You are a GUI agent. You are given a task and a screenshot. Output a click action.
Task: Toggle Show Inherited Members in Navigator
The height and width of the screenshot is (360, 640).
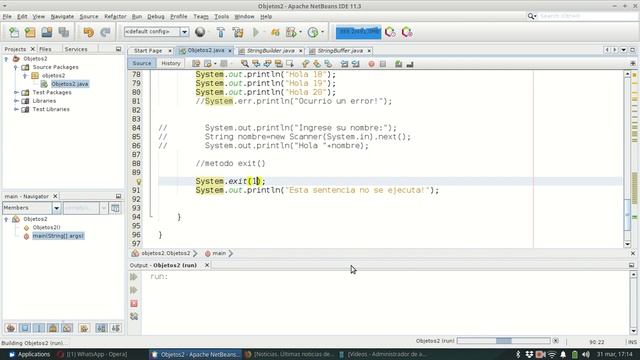11,328
